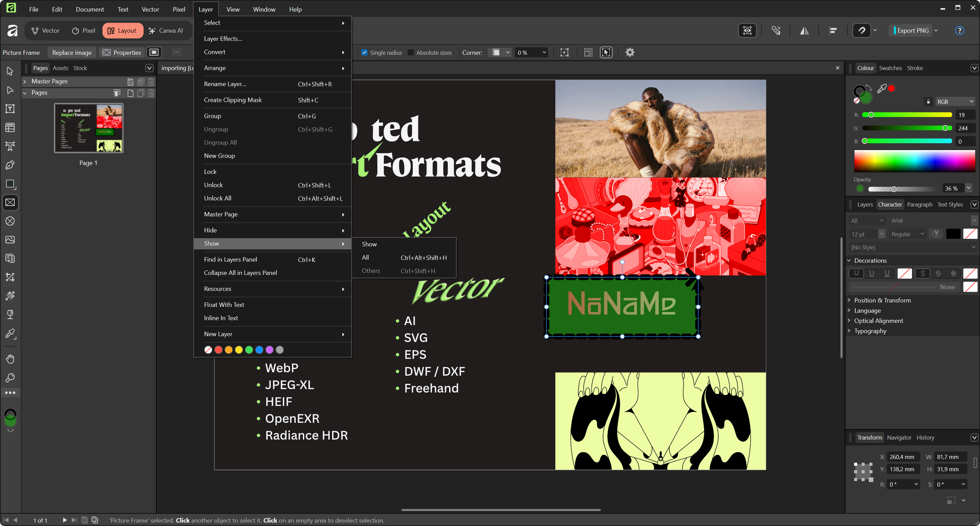Delete page using the Pages trash icon
980x526 pixels.
pyautogui.click(x=151, y=93)
